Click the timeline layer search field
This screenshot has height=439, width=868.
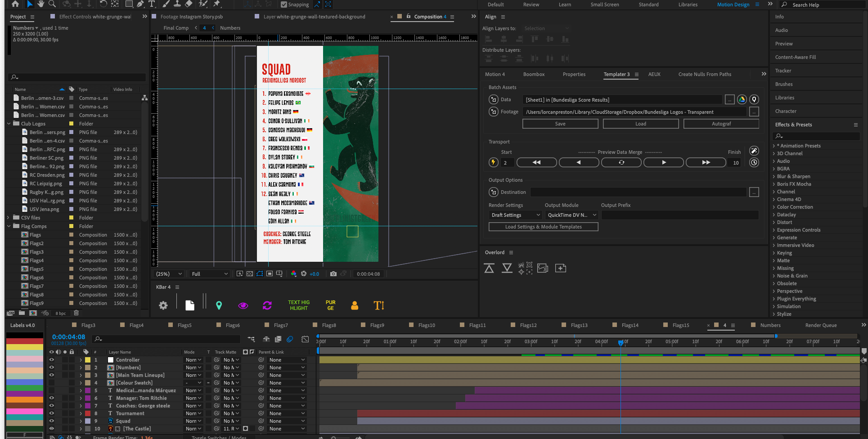click(x=166, y=339)
